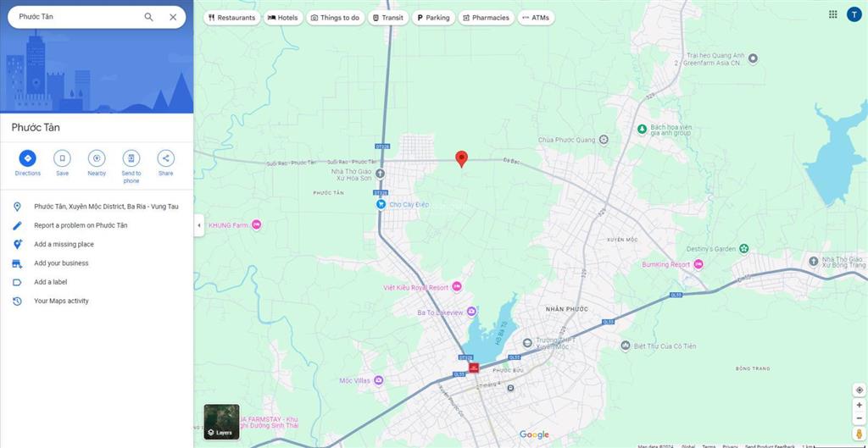Select Ba Tô Lakeview marker
The width and height of the screenshot is (868, 448).
[x=471, y=312]
